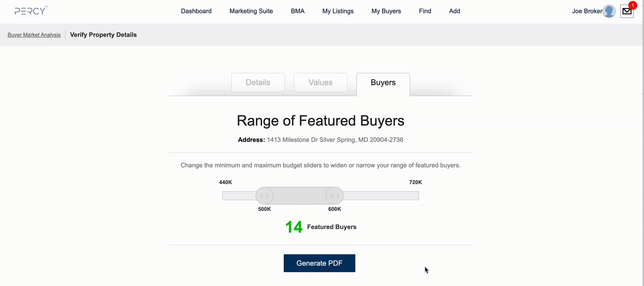Click the '14' featured buyers count
Image resolution: width=644 pixels, height=286 pixels.
tap(294, 227)
